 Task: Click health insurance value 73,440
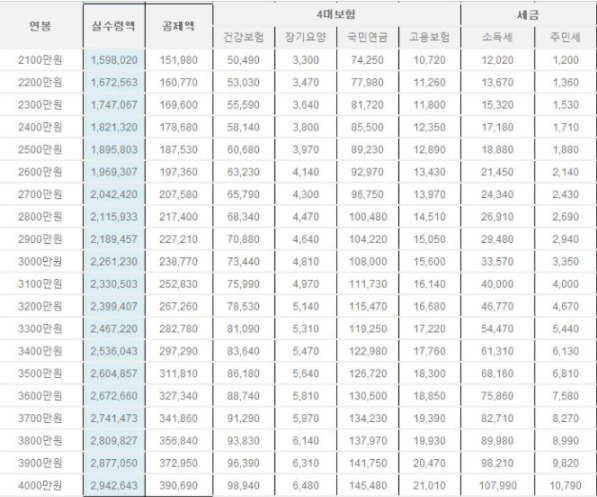coord(243,261)
